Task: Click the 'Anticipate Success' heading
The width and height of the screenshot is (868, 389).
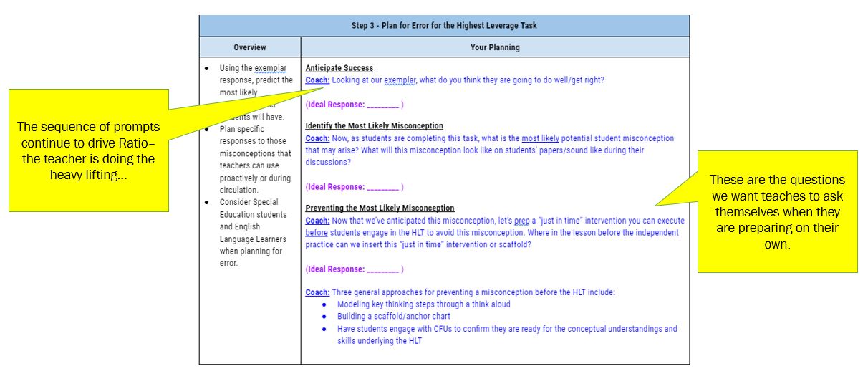Action: tap(339, 68)
